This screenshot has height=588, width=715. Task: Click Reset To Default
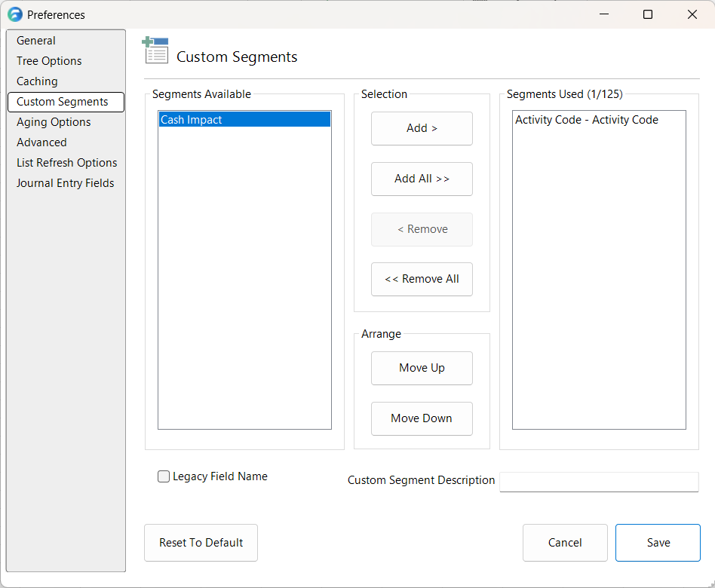coord(201,542)
